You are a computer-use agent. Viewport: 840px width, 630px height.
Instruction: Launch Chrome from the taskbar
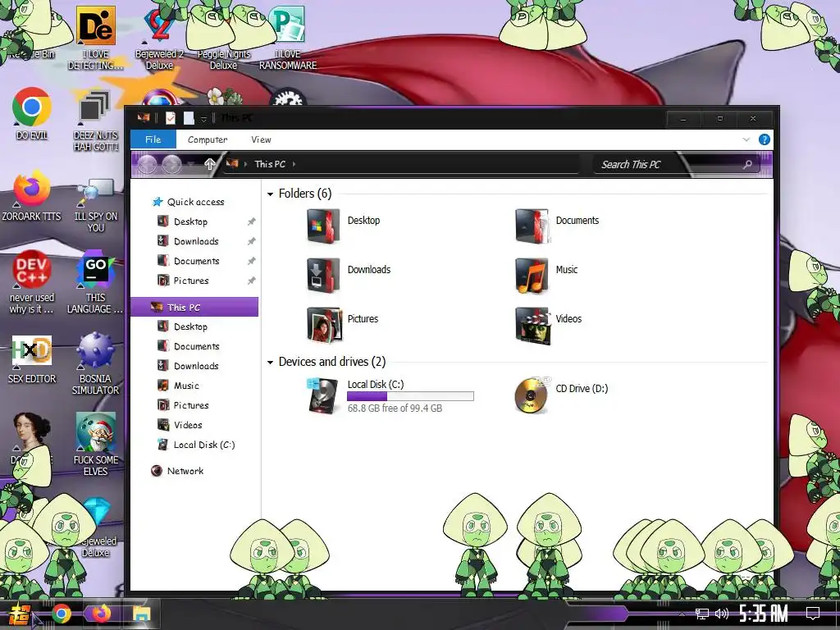(61, 614)
